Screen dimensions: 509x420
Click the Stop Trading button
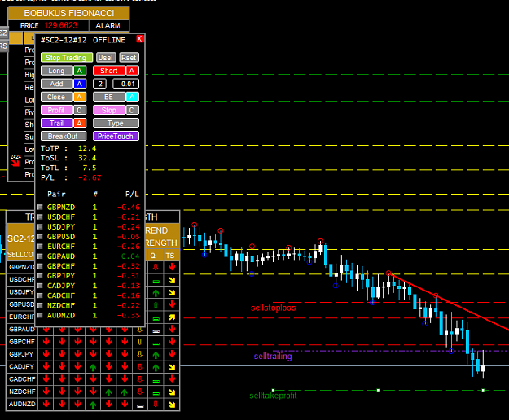coord(67,58)
